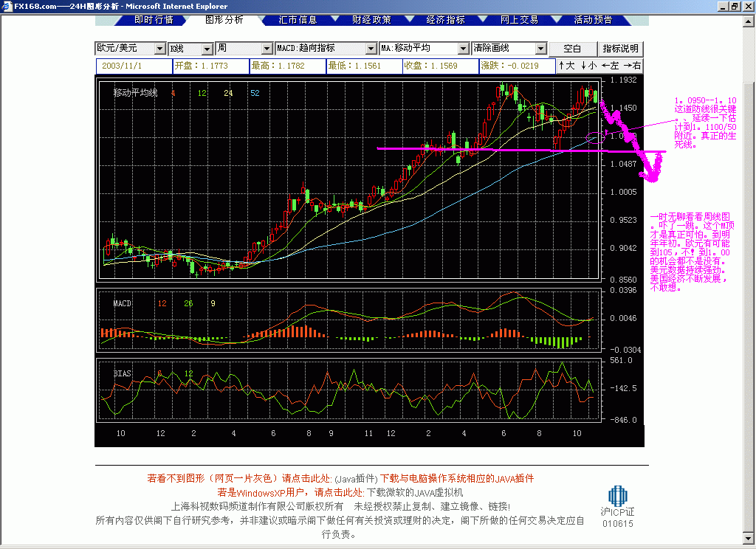Click the MA 52 period legend value
The height and width of the screenshot is (549, 756).
(255, 93)
